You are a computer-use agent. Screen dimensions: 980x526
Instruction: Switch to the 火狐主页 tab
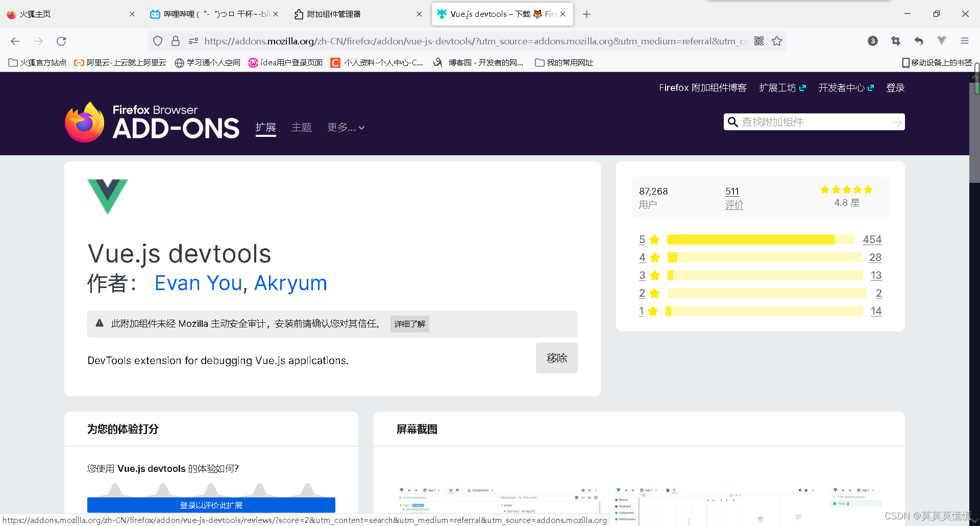(71, 14)
